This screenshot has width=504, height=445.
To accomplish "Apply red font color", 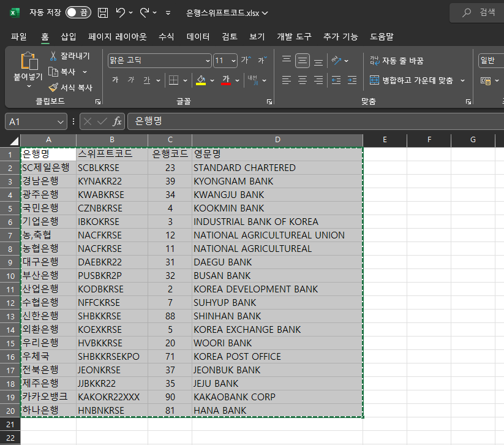I will [x=226, y=80].
